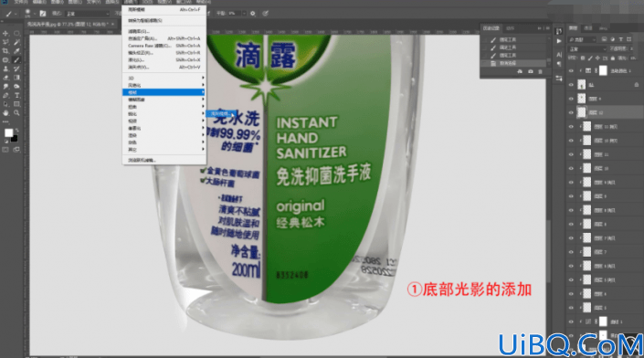
Task: Expand the 3D filter submenu
Action: click(164, 78)
